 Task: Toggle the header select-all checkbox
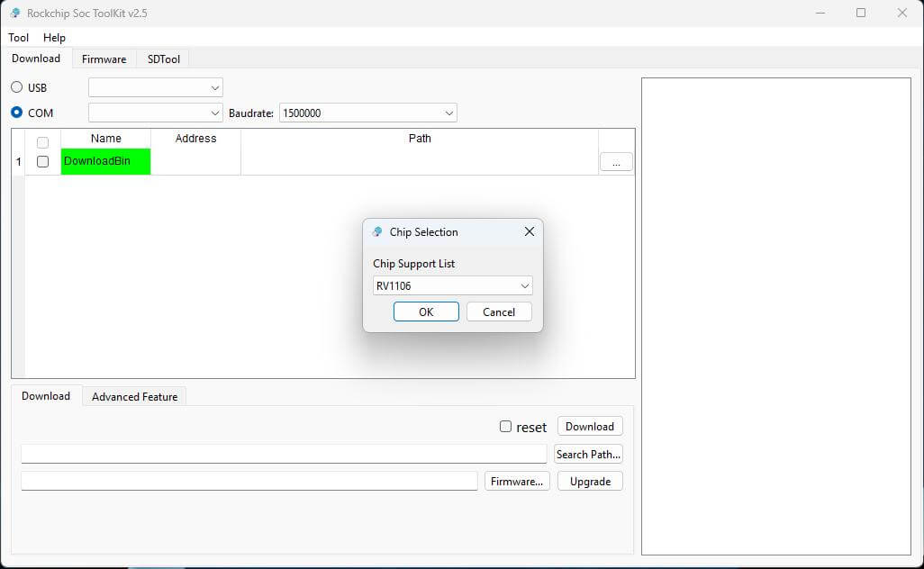(42, 142)
